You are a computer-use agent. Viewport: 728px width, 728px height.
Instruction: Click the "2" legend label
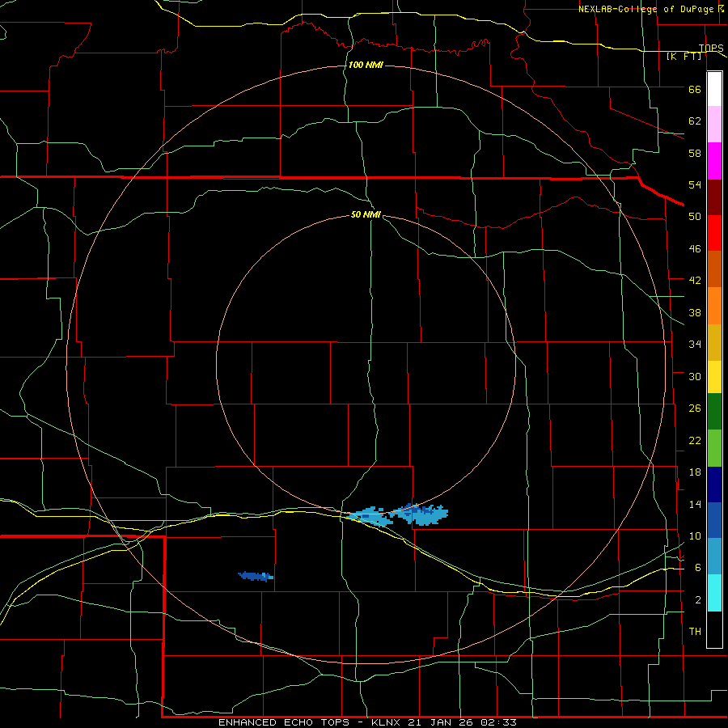[698, 600]
